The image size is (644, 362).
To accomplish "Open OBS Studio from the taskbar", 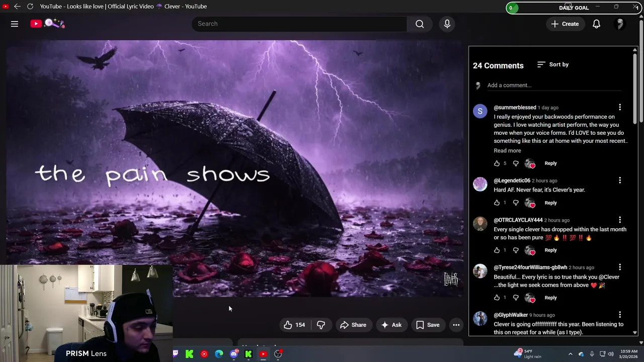I will (278, 354).
